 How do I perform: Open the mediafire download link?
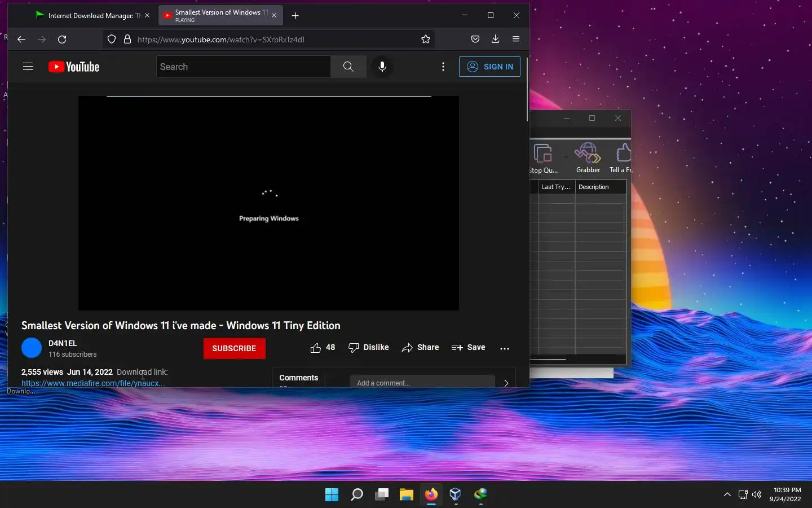(93, 383)
